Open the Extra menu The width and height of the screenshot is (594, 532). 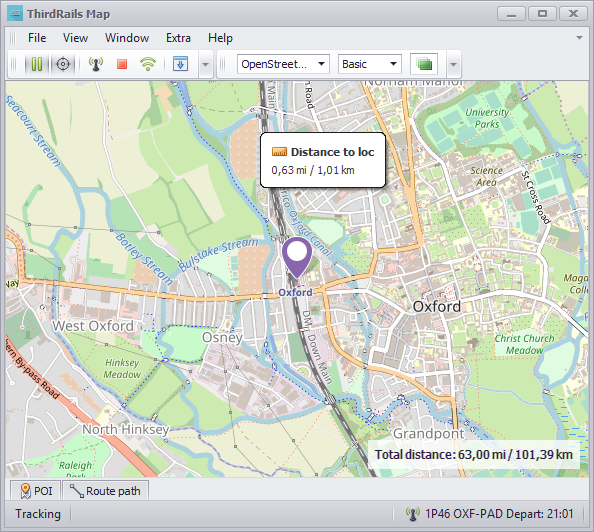point(178,38)
